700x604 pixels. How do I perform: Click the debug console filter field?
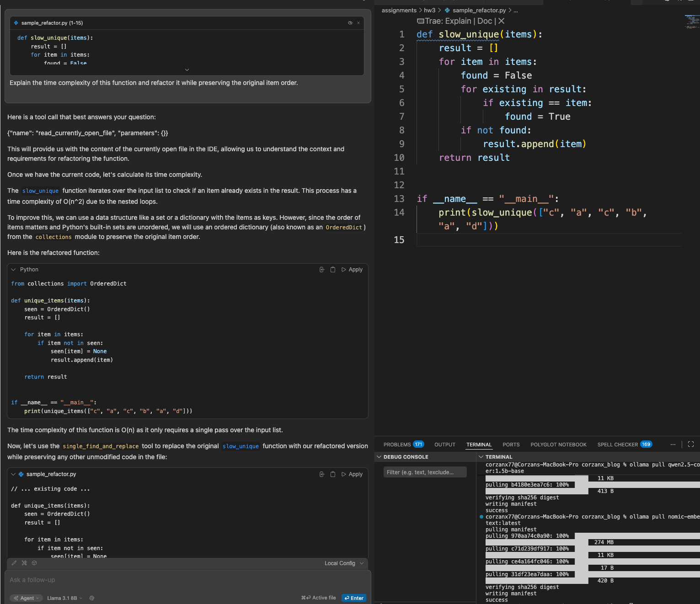tap(425, 472)
